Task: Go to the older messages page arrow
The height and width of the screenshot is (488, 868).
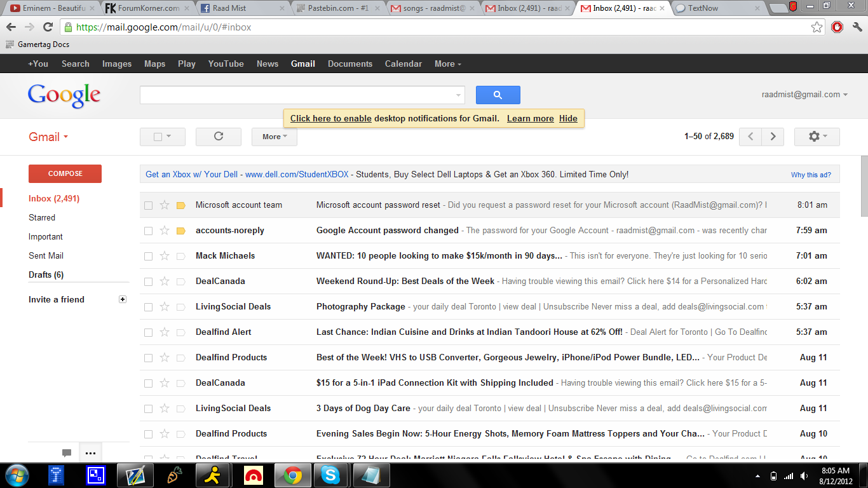Action: pos(773,137)
